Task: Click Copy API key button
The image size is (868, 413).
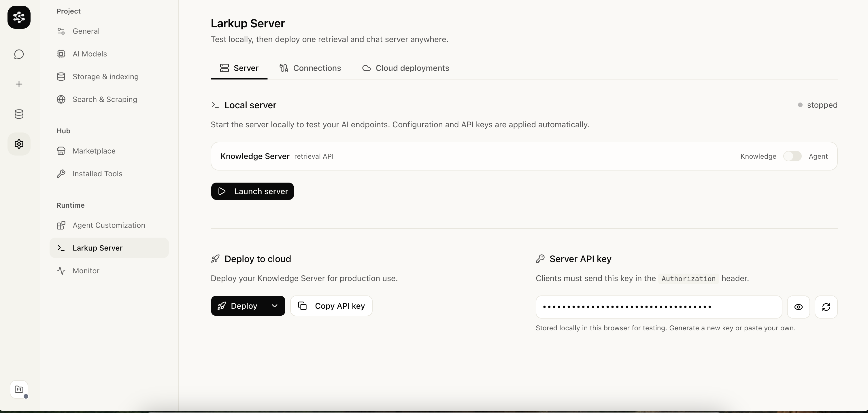Action: [331, 306]
